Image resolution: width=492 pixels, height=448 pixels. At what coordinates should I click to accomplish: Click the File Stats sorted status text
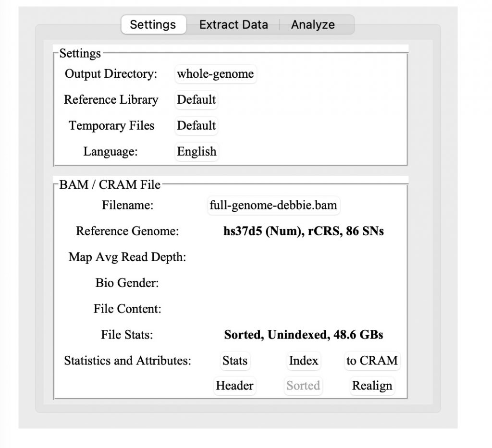[x=303, y=335]
